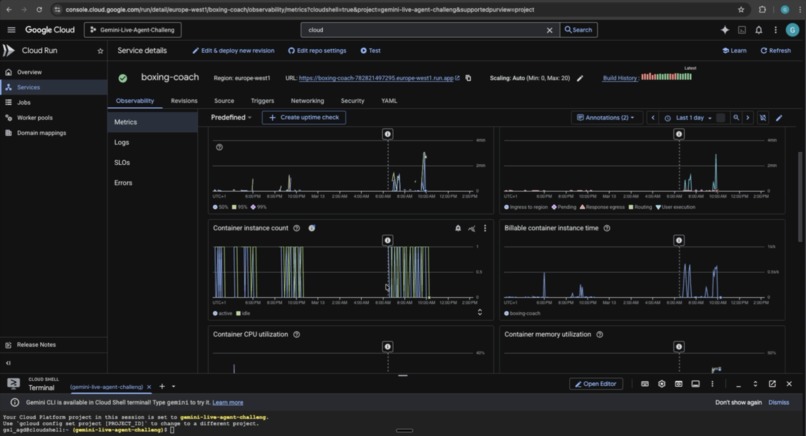806x436 pixels.
Task: Click Edit repo settings
Action: (317, 51)
